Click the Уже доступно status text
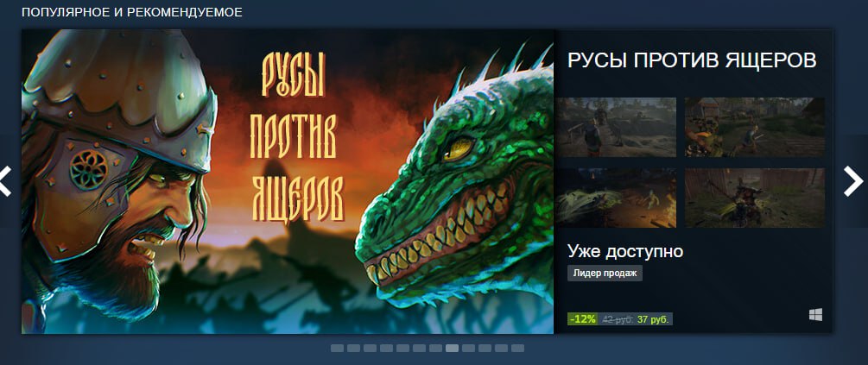This screenshot has width=868, height=365. [625, 252]
